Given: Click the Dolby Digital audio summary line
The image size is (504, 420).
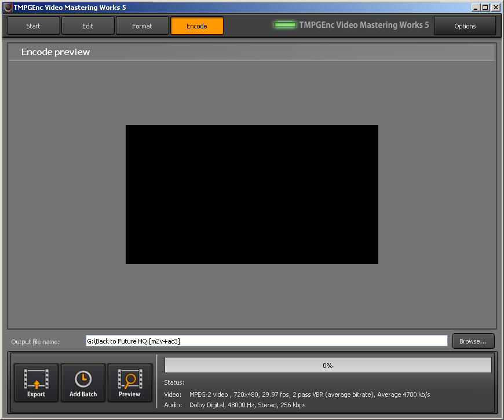Looking at the screenshot, I should (x=247, y=405).
